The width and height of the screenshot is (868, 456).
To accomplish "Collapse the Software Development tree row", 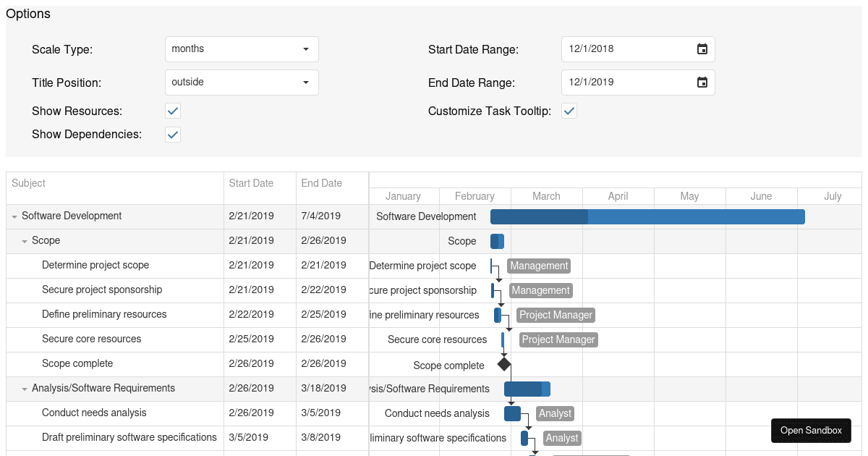I will (14, 216).
